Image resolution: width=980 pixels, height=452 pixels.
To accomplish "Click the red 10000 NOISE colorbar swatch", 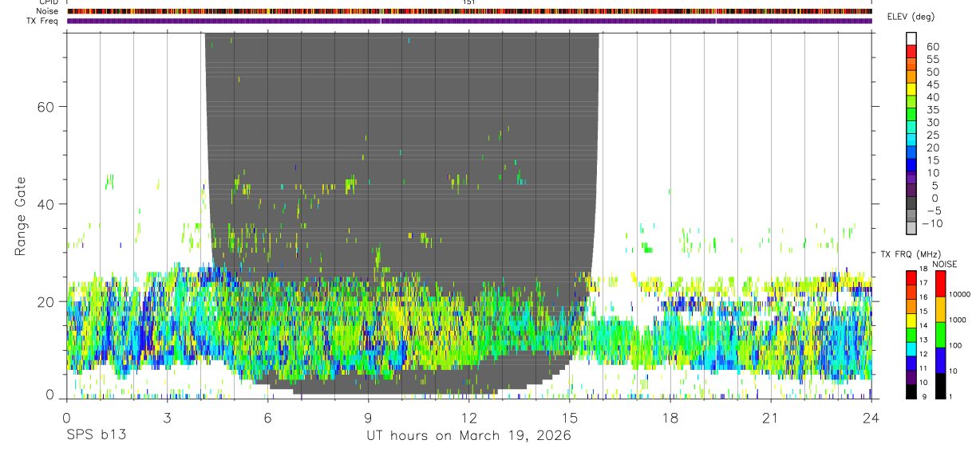I will click(x=940, y=284).
